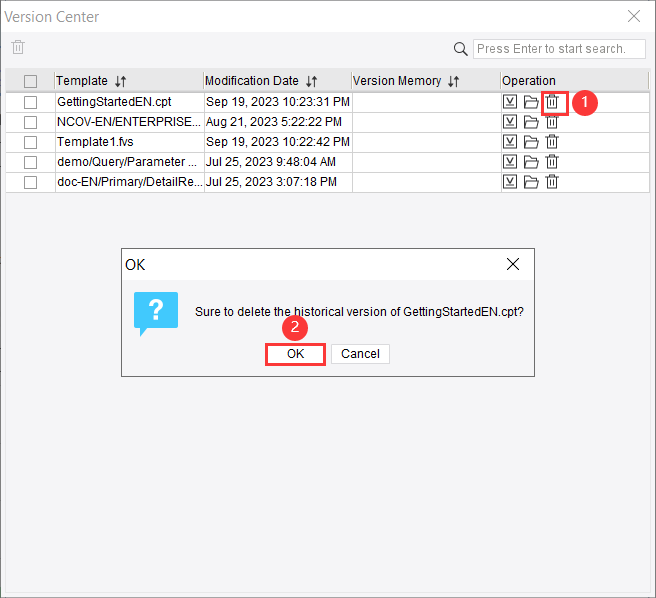Close the OK confirmation dialog
656x598 pixels.
[x=513, y=264]
